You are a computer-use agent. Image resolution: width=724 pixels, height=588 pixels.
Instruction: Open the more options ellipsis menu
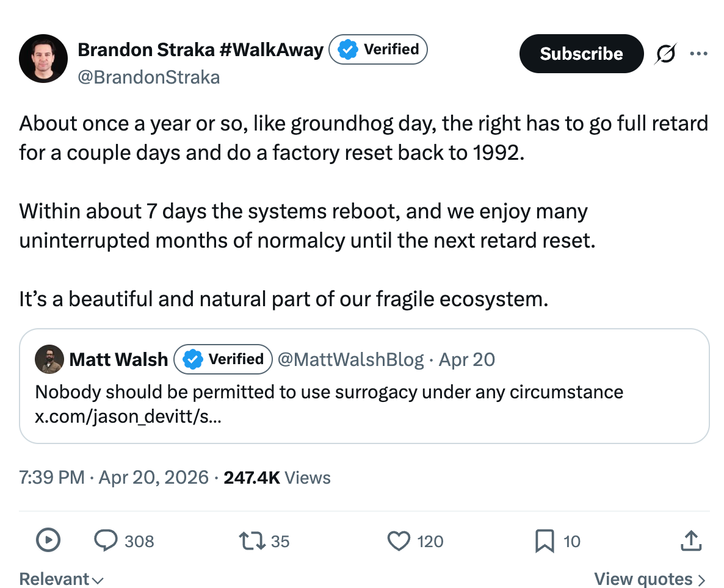(699, 54)
